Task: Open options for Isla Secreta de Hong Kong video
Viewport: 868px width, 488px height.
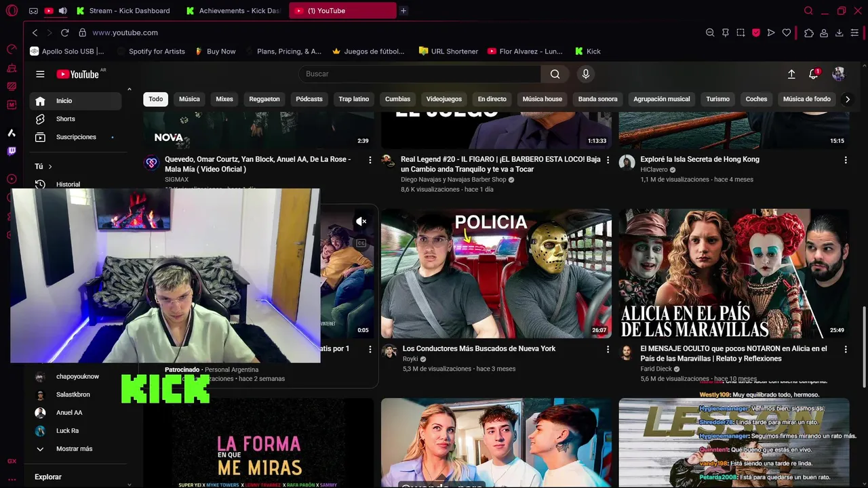Action: click(x=846, y=160)
